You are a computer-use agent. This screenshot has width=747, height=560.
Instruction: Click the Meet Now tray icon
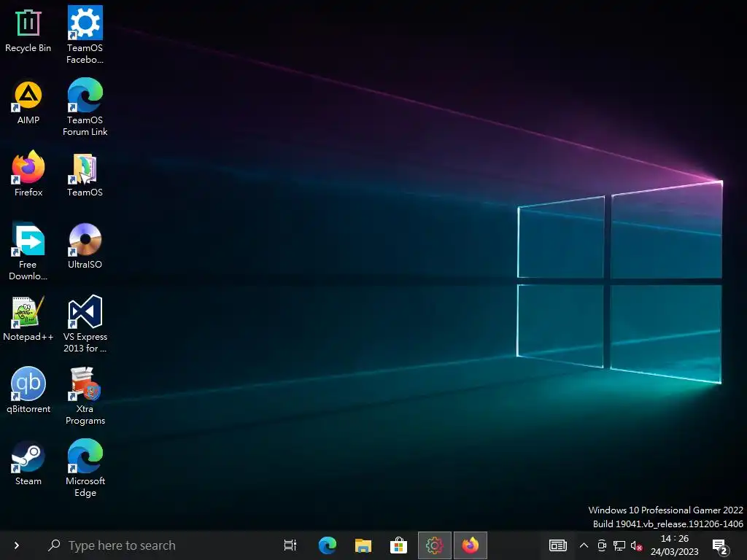pos(602,545)
